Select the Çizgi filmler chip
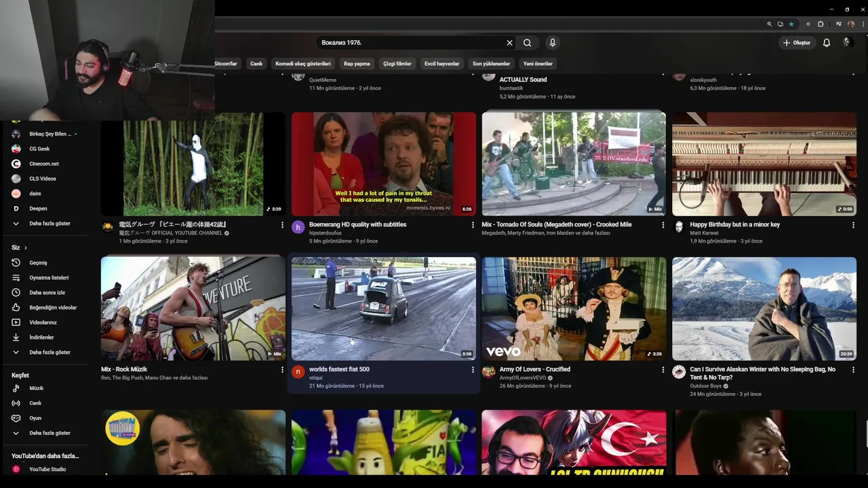This screenshot has height=488, width=868. tap(397, 64)
